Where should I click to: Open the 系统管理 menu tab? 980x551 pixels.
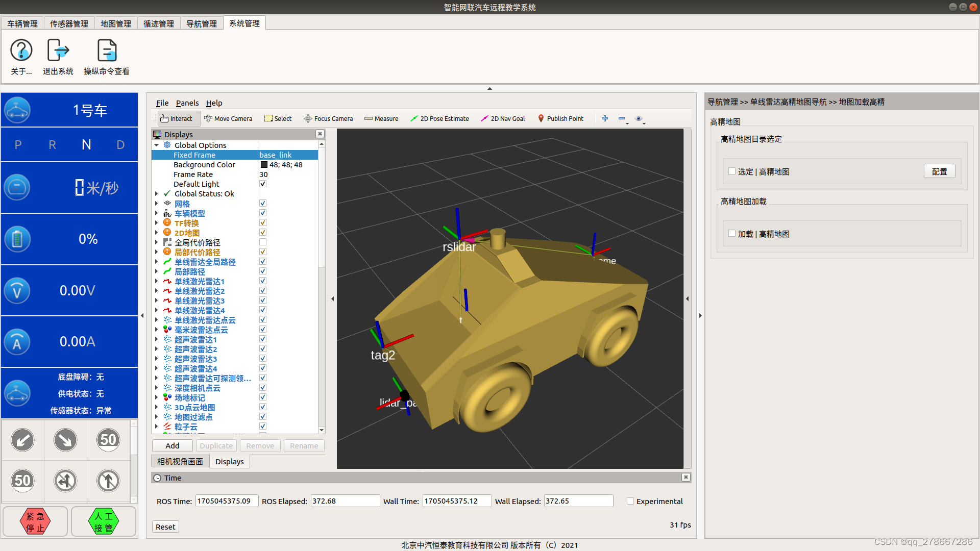point(244,22)
